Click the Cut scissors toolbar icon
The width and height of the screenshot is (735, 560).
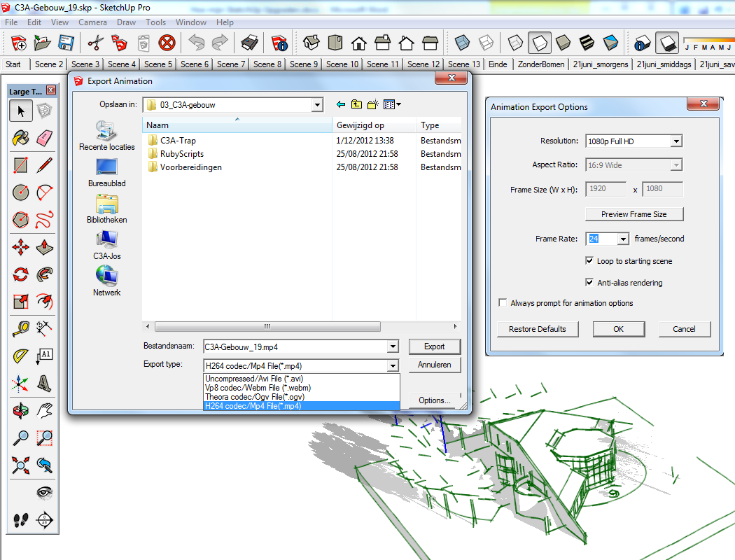coord(96,43)
